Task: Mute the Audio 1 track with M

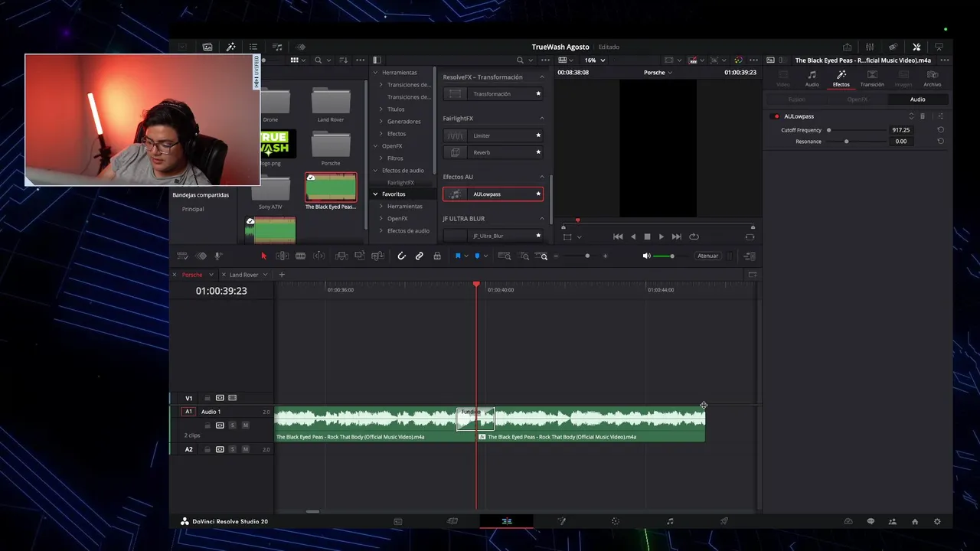Action: point(245,425)
